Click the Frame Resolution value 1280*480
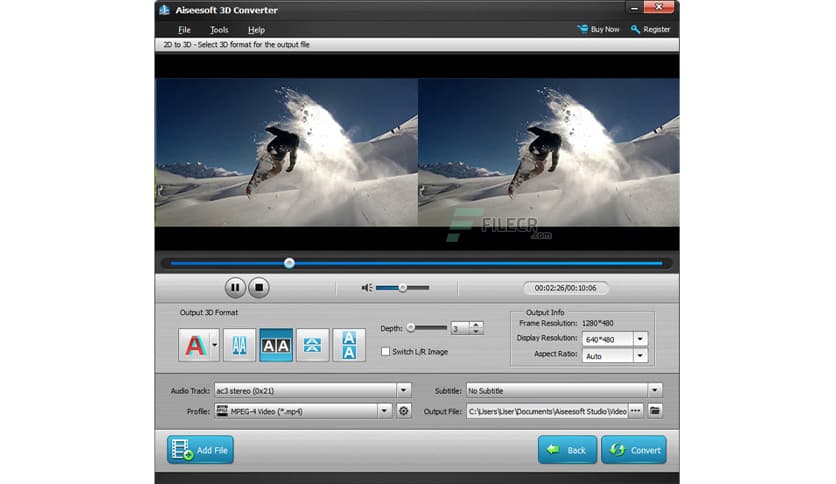The height and width of the screenshot is (484, 836). (597, 323)
